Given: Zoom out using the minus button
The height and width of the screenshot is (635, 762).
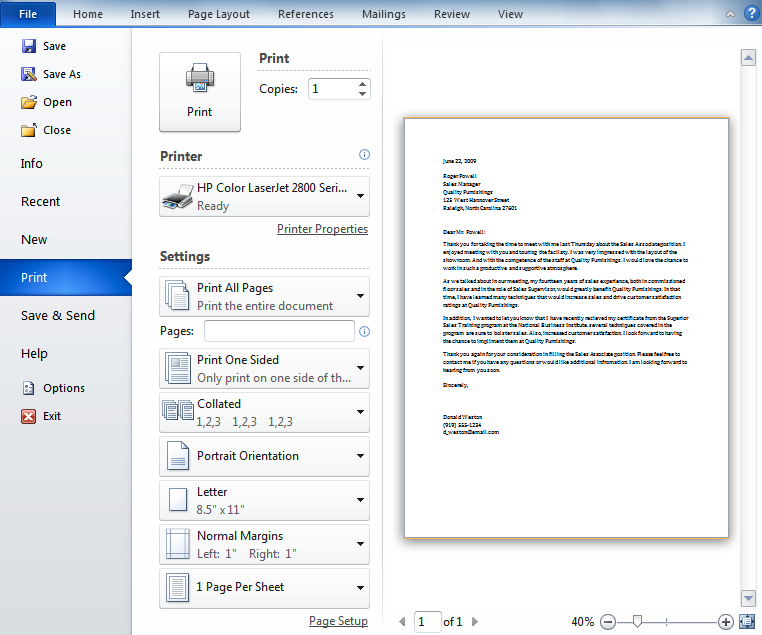Looking at the screenshot, I should tap(607, 622).
